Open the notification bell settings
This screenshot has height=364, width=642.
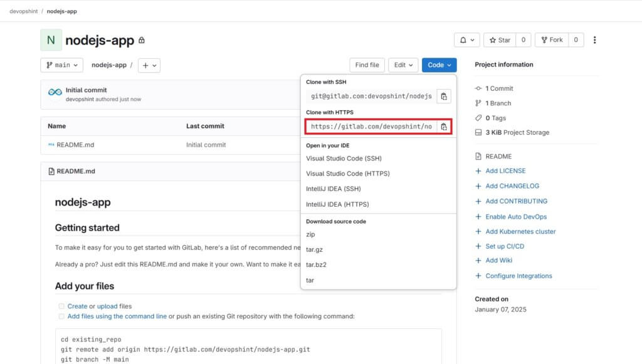tap(467, 40)
